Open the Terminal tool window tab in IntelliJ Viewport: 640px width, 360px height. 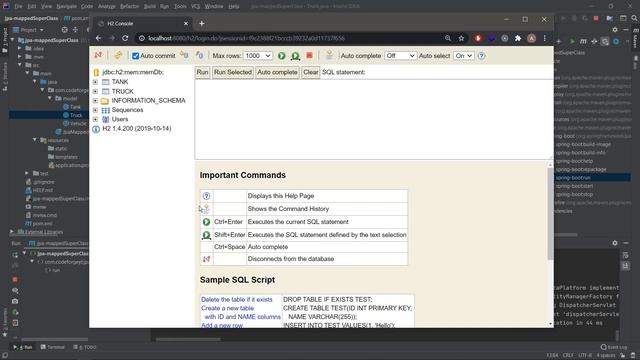pyautogui.click(x=53, y=347)
